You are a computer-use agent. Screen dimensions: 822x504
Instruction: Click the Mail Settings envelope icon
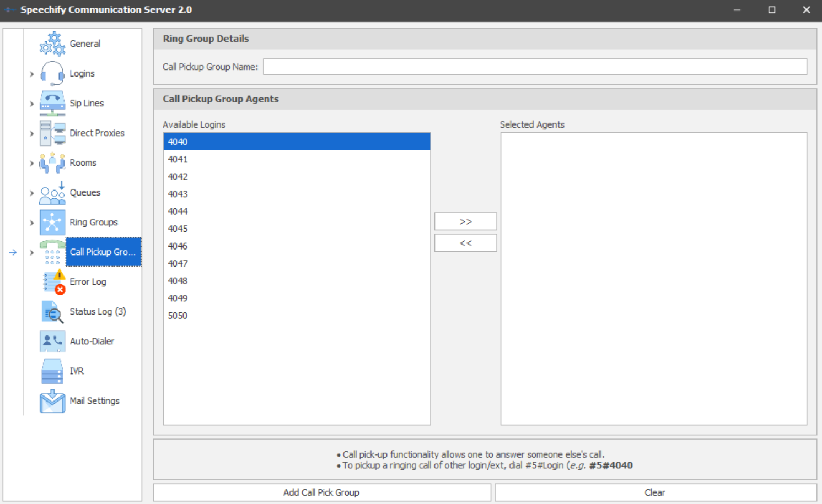pyautogui.click(x=52, y=400)
